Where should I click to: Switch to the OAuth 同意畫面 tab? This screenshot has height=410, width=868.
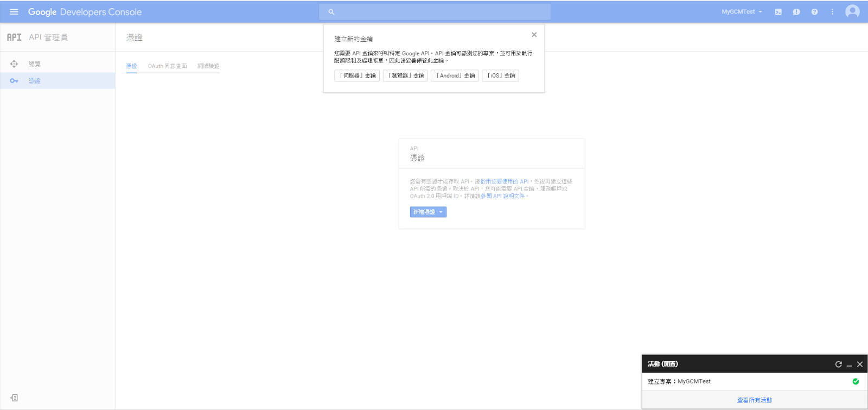(168, 66)
